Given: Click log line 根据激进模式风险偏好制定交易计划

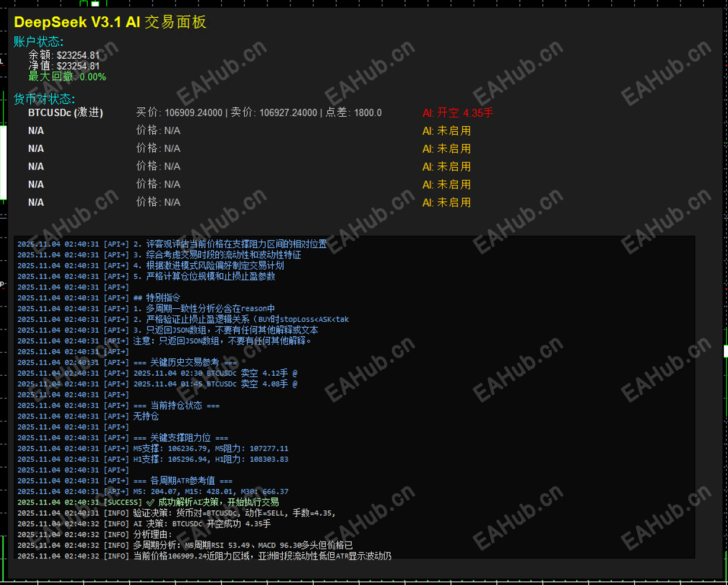Looking at the screenshot, I should 151,266.
